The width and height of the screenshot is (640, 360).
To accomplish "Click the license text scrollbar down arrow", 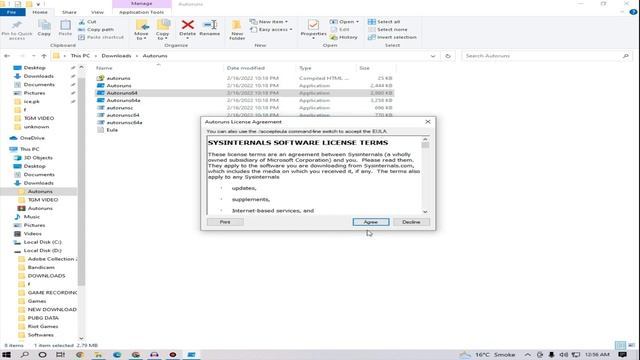I will (425, 211).
